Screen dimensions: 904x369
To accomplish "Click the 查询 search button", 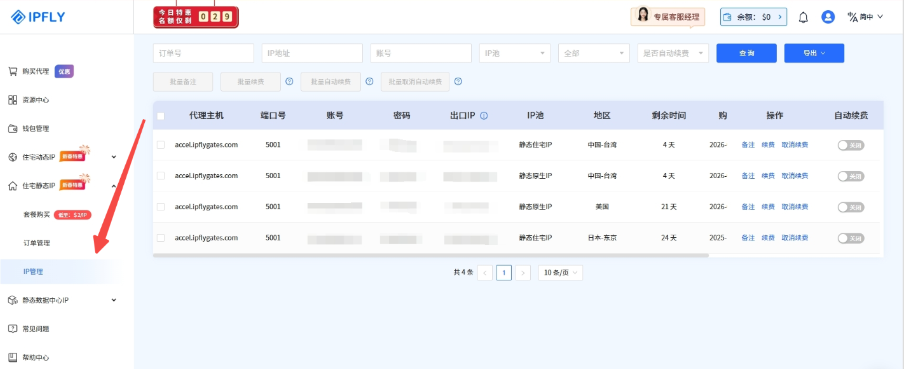I will (747, 53).
